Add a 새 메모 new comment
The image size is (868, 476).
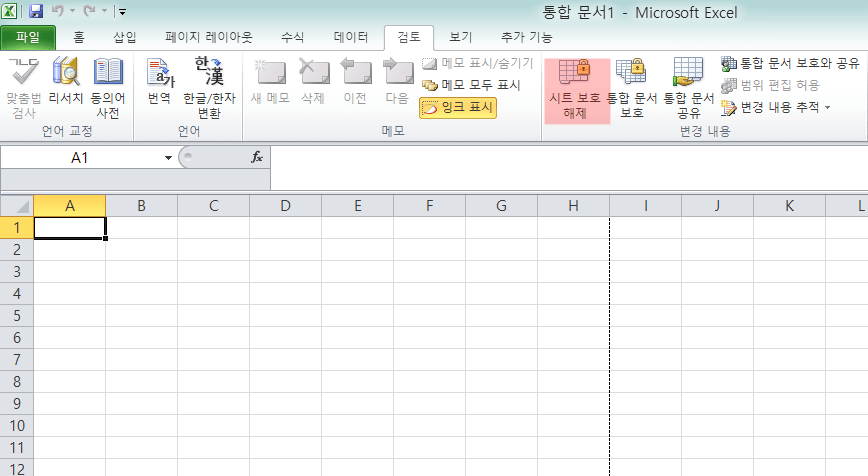tap(270, 81)
